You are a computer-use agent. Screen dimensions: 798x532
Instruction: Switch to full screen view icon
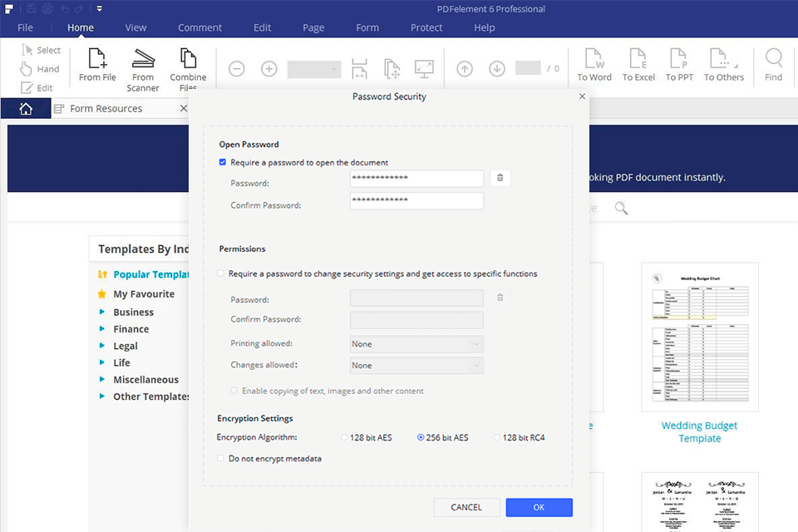click(x=424, y=69)
